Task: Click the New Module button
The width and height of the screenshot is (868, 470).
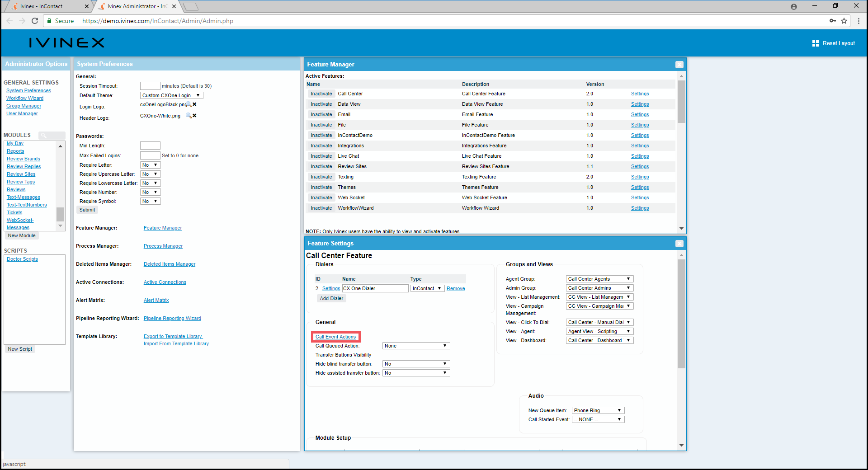Action: tap(22, 235)
